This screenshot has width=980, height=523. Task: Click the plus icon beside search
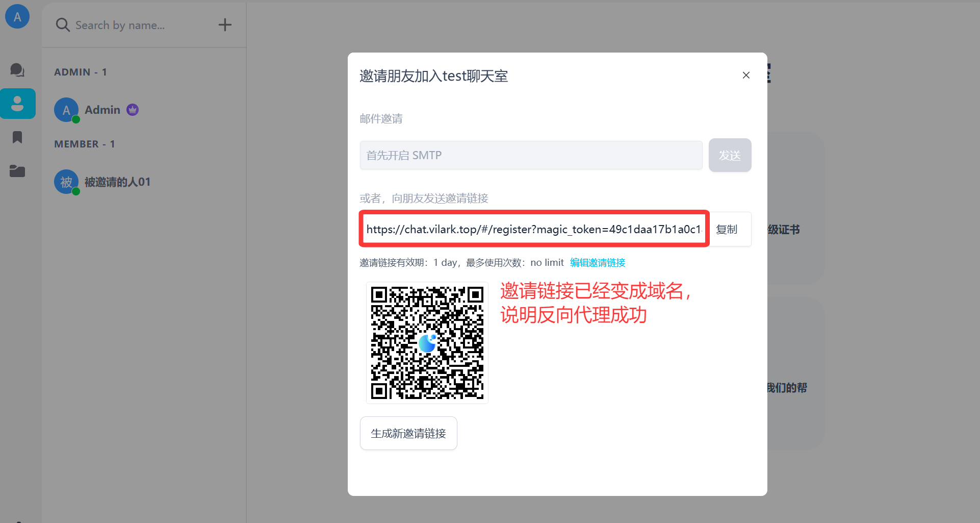coord(225,25)
